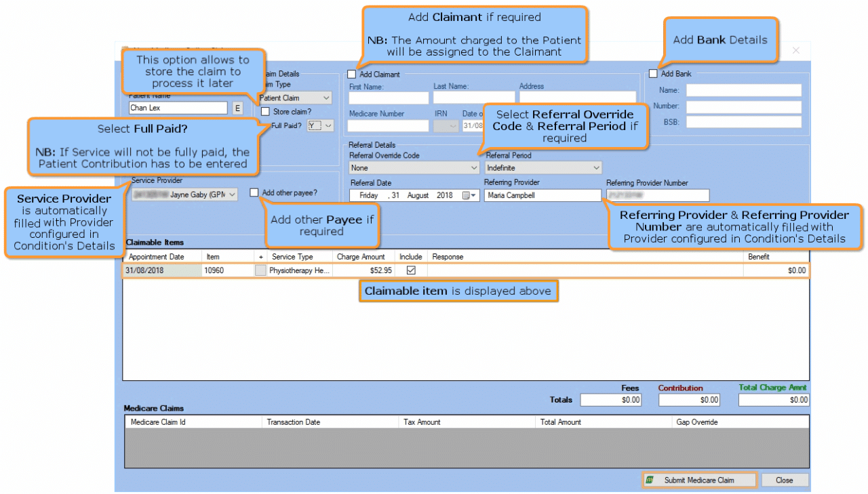Click the Bank Name field

744,90
